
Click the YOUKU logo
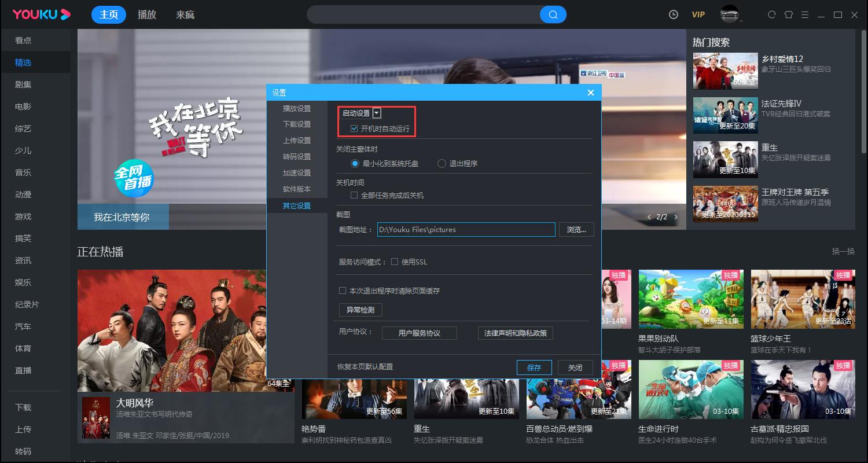coord(41,14)
